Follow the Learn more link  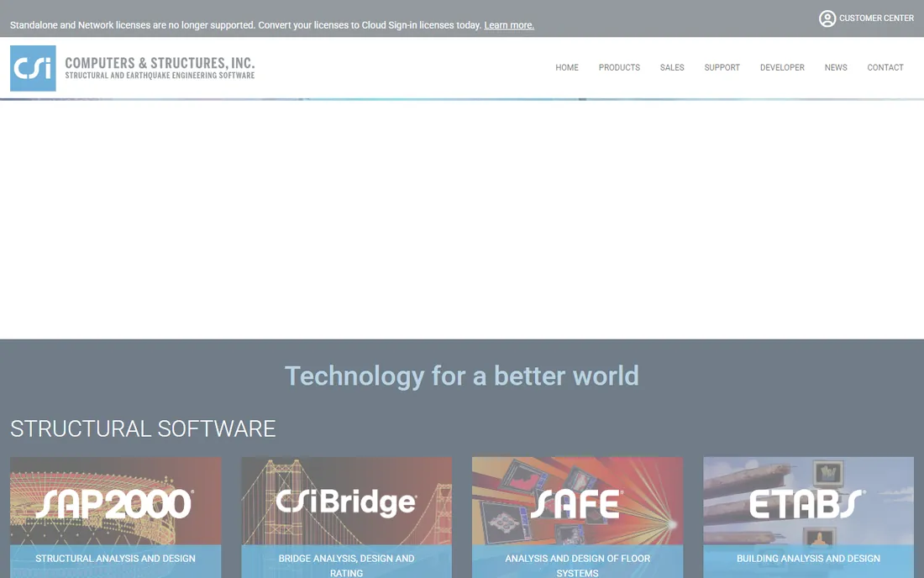[509, 25]
